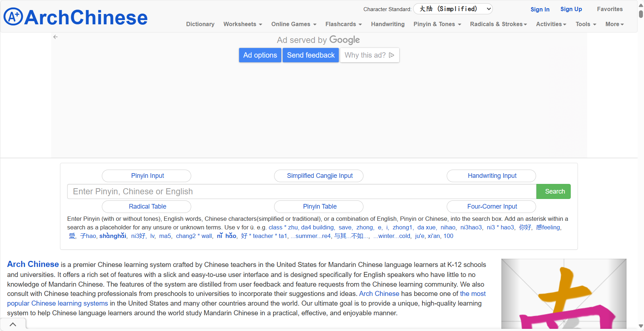
Task: Expand the Tools menu
Action: point(586,24)
